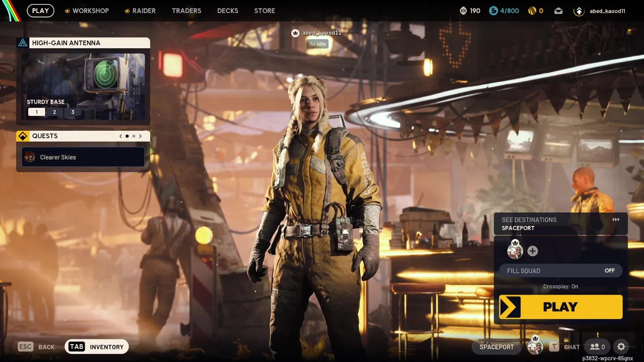Add a squad member with plus icon
The height and width of the screenshot is (362, 644).
coord(533,251)
